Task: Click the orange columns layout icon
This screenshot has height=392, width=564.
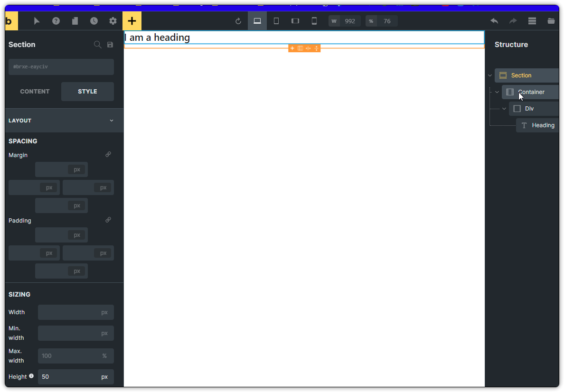Action: [300, 48]
